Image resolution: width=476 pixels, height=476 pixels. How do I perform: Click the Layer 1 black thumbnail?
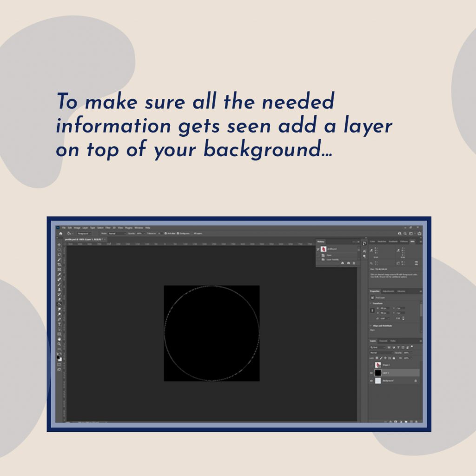378,373
